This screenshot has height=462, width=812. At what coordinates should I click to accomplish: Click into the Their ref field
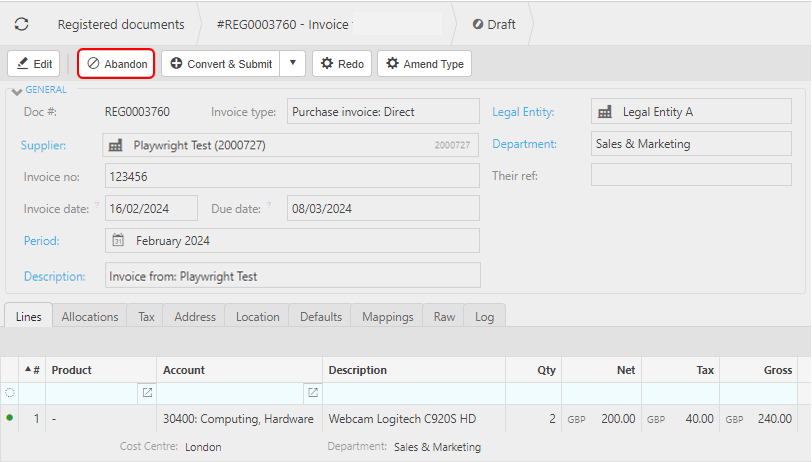(690, 175)
